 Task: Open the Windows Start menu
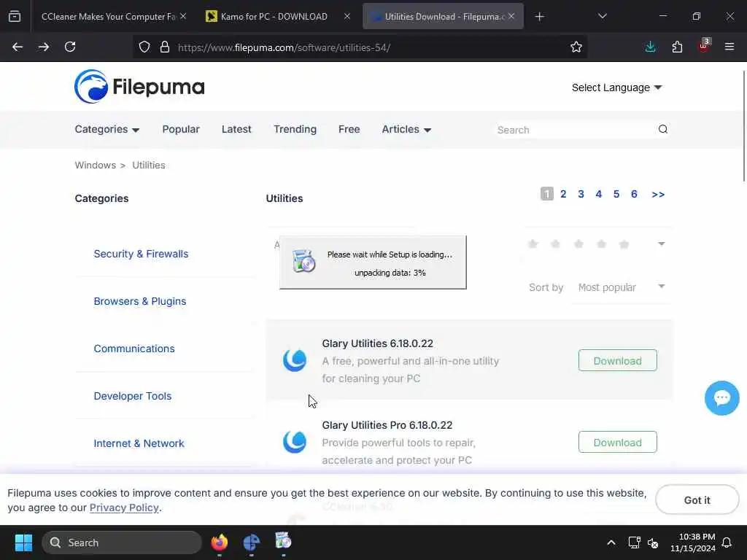(23, 542)
